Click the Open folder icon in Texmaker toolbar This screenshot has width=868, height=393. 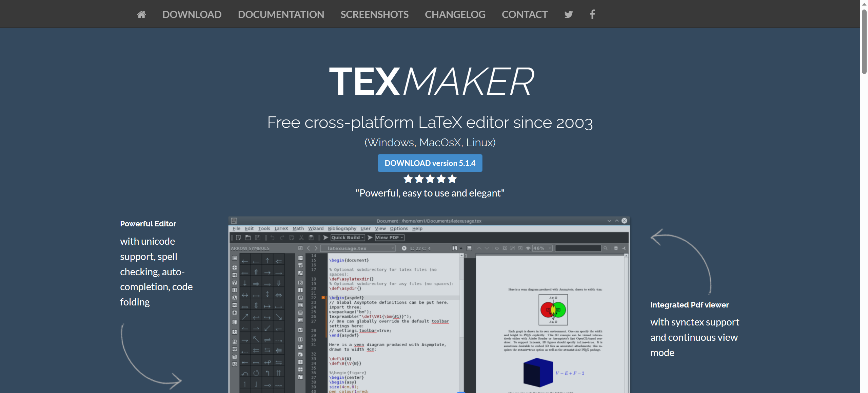pyautogui.click(x=248, y=238)
